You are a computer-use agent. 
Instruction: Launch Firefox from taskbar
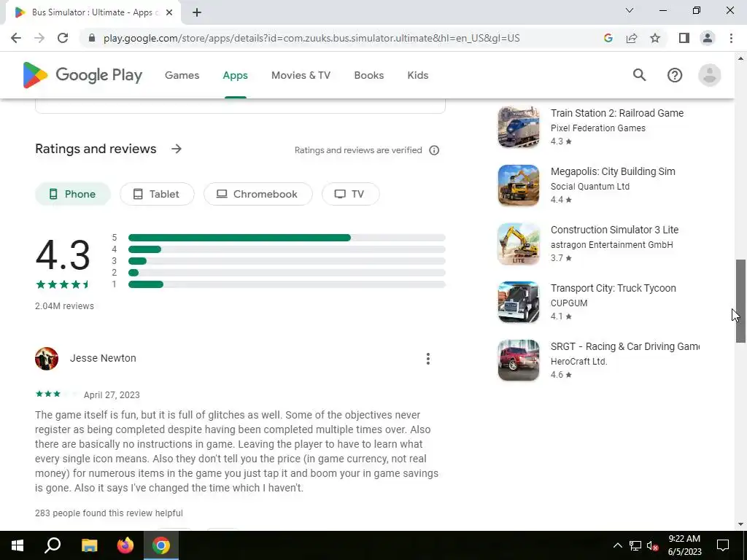coord(125,545)
